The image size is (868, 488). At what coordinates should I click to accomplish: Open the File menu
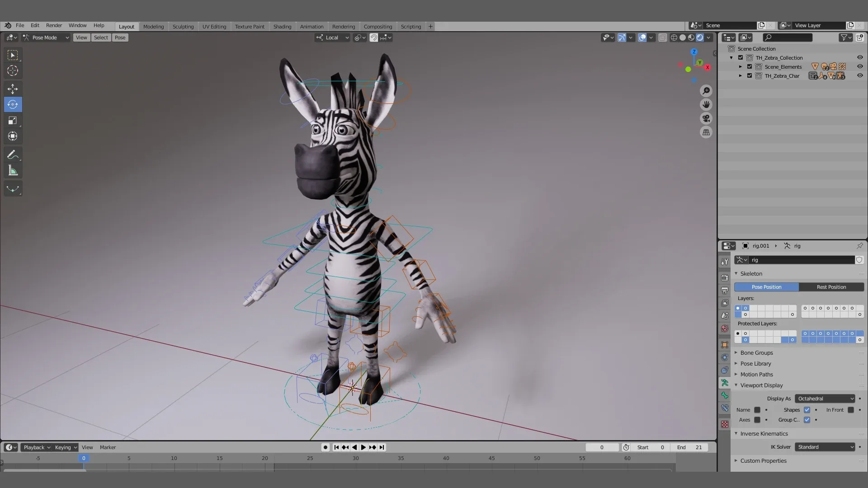[x=20, y=25]
